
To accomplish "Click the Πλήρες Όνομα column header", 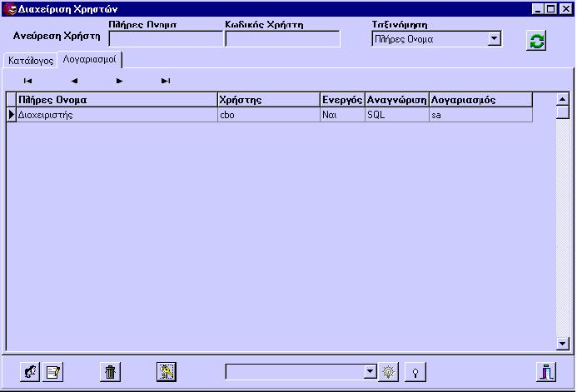I will pos(117,100).
